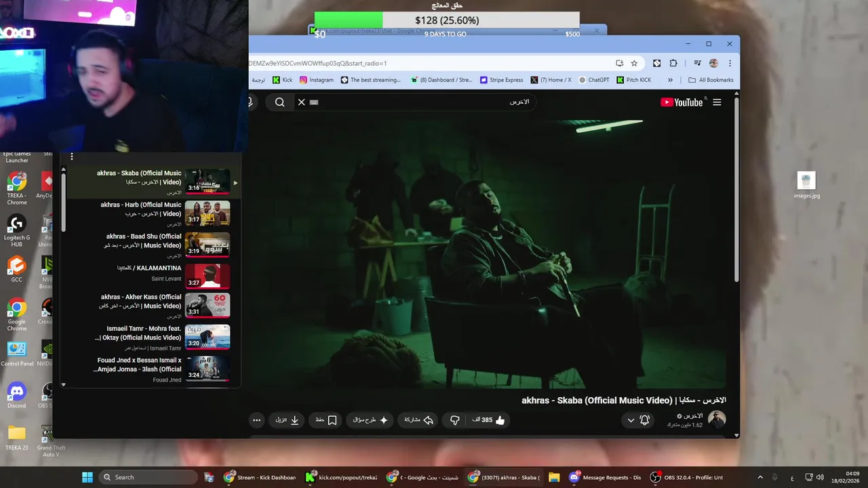
Task: Open Discord desktop shortcut
Action: click(17, 395)
